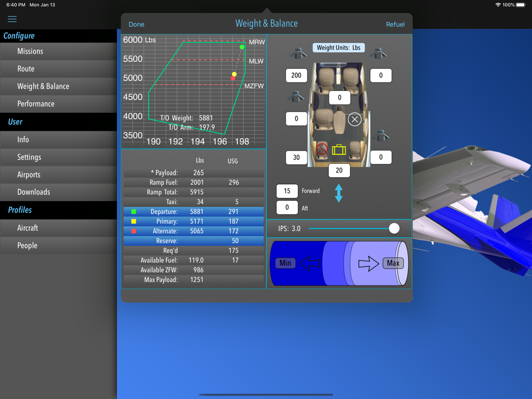Open Route in the sidebar
The width and height of the screenshot is (532, 399).
[x=59, y=69]
